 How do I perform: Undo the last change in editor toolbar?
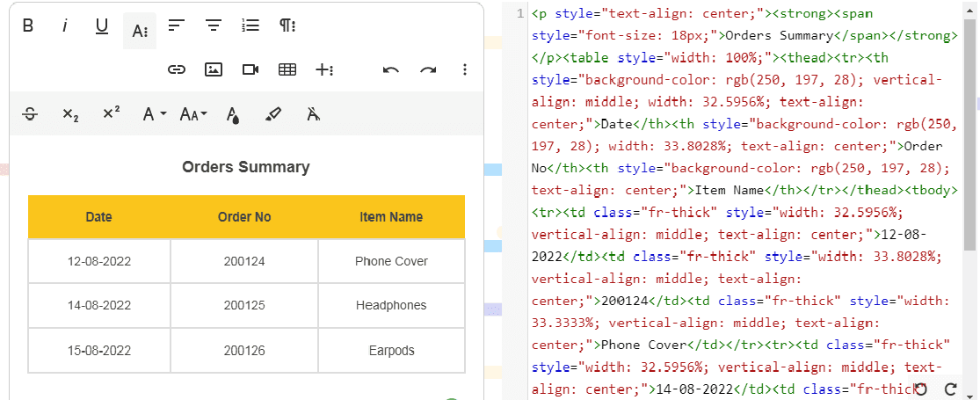coord(391,69)
